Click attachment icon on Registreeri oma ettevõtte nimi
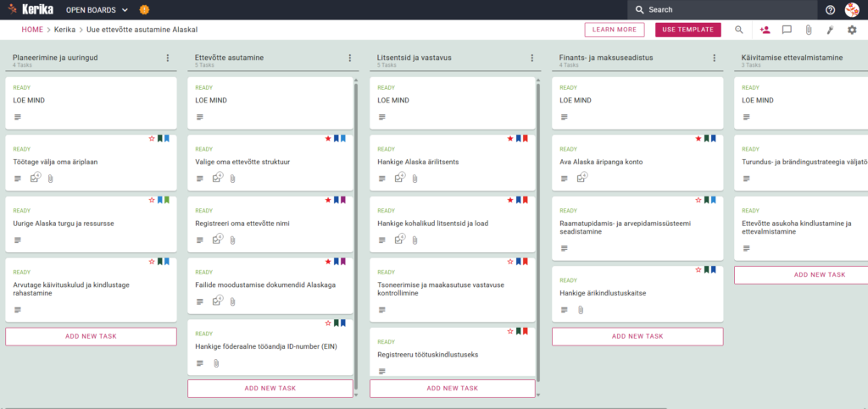Image resolution: width=868 pixels, height=409 pixels. pos(232,240)
